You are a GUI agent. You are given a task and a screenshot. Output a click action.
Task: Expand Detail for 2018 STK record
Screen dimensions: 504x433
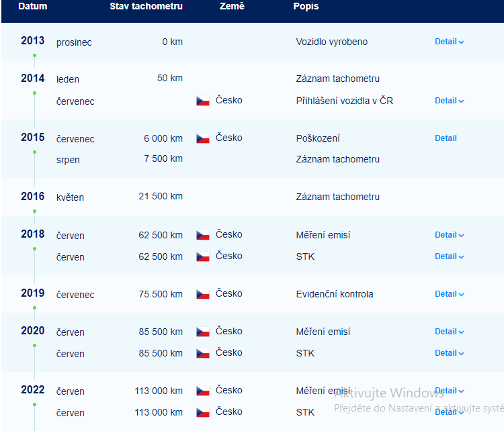pyautogui.click(x=449, y=256)
